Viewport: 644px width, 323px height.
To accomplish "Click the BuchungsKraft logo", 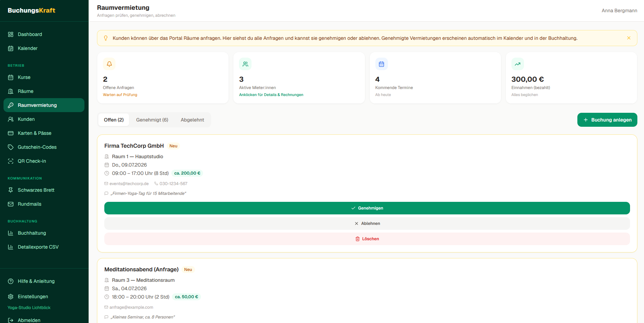I will pyautogui.click(x=31, y=10).
